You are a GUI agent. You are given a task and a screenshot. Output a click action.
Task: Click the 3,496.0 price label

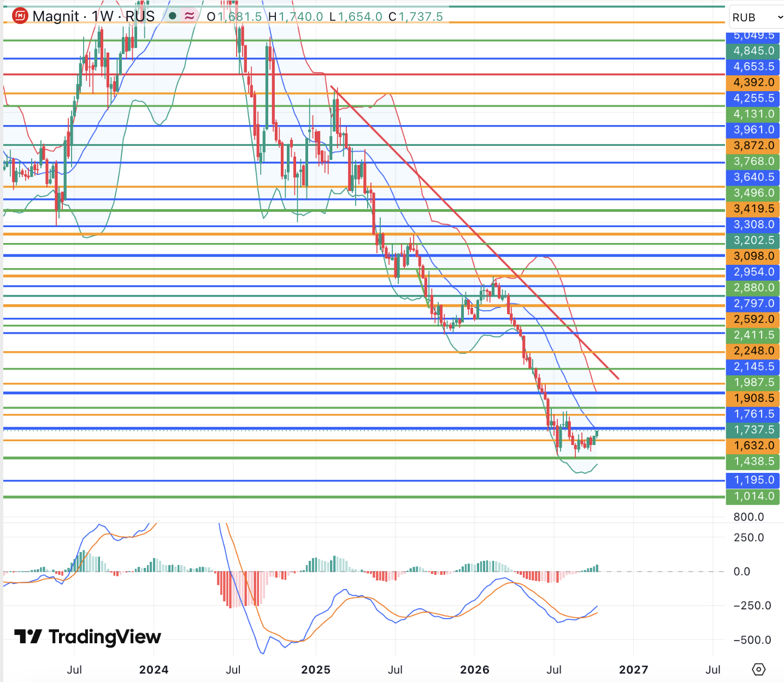pos(753,193)
